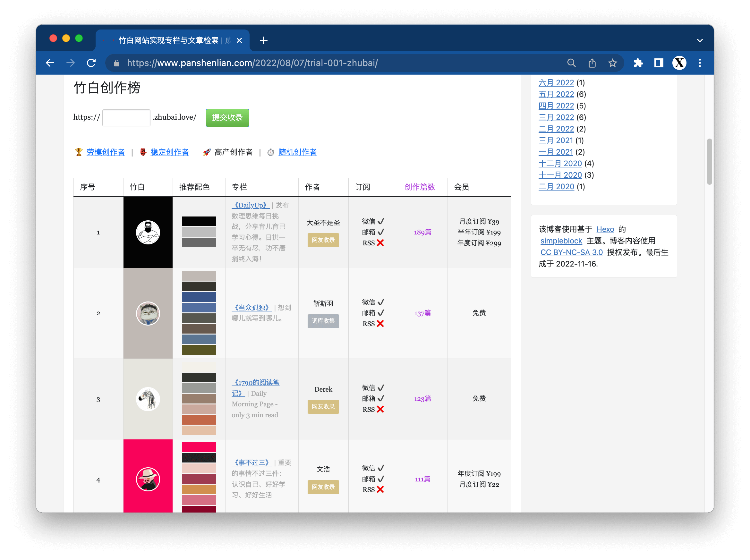The image size is (750, 560).
Task: Open the 《DailyUp》 column link
Action: coord(251,205)
